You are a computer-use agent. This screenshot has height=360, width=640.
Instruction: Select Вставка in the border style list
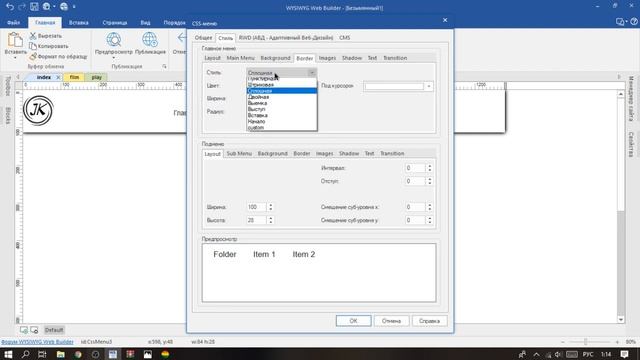(x=282, y=116)
